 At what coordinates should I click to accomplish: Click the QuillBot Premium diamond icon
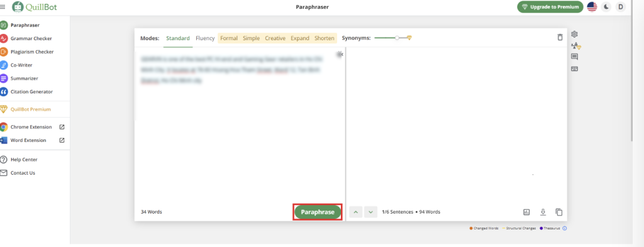(4, 109)
